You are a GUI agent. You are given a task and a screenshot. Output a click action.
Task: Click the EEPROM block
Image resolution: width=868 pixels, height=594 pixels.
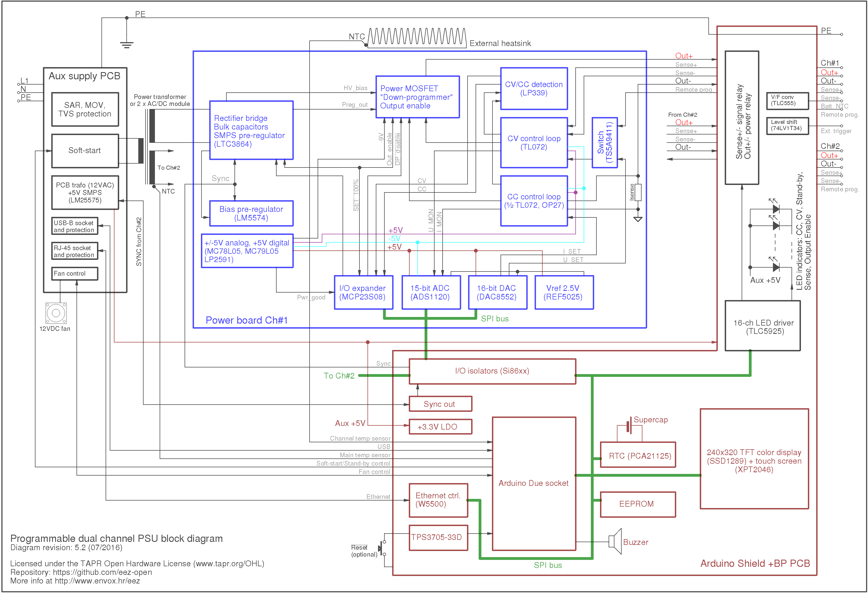(x=638, y=504)
